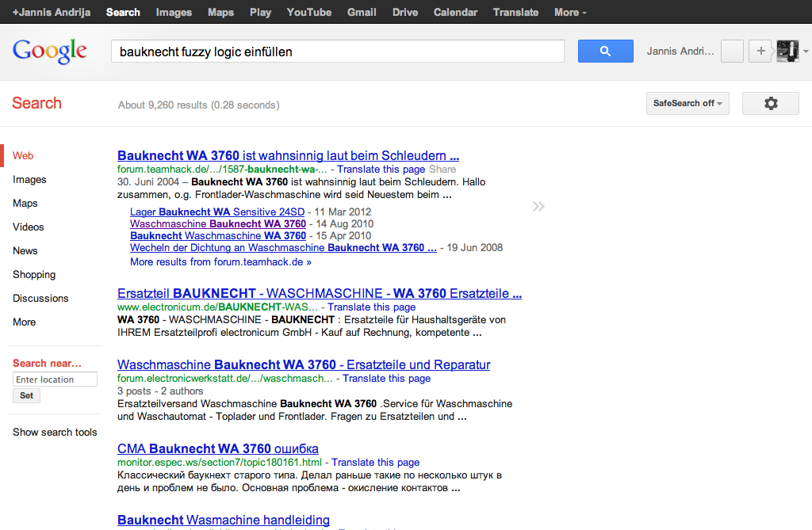
Task: Open Bauknecht Wasmachine handleiding result
Action: 223,520
